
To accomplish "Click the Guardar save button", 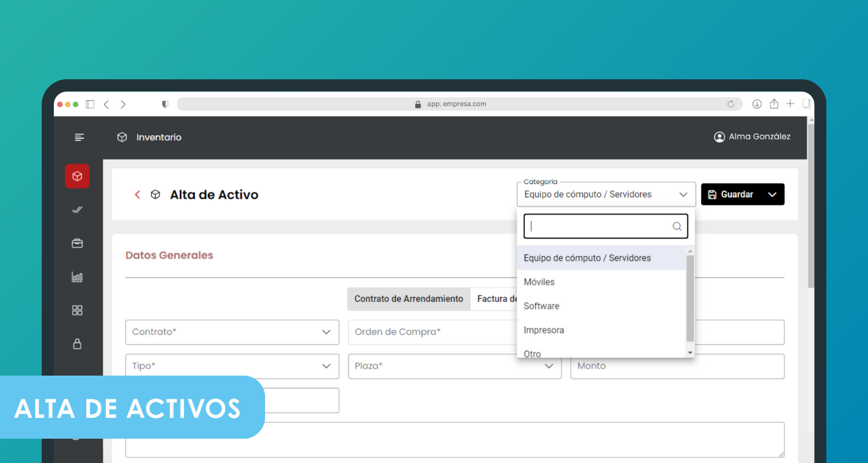I will 731,194.
